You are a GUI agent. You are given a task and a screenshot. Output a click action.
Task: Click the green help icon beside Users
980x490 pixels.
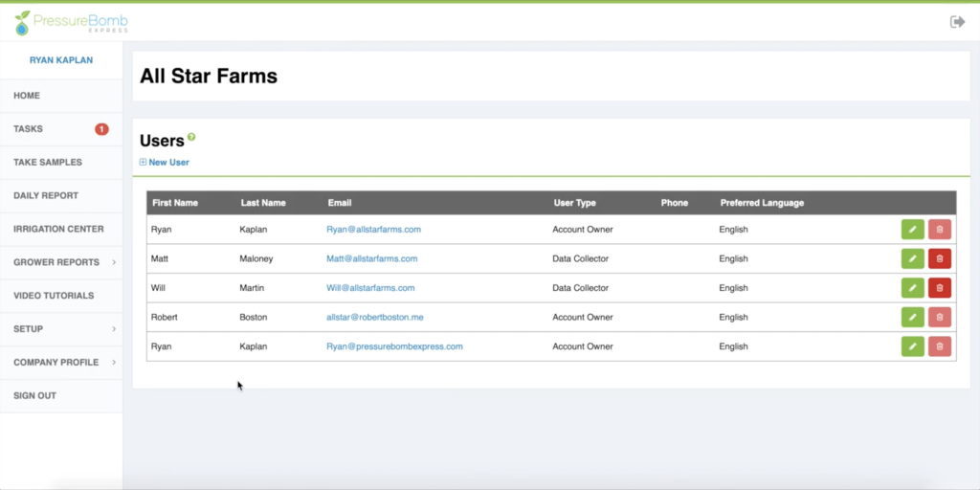tap(191, 137)
